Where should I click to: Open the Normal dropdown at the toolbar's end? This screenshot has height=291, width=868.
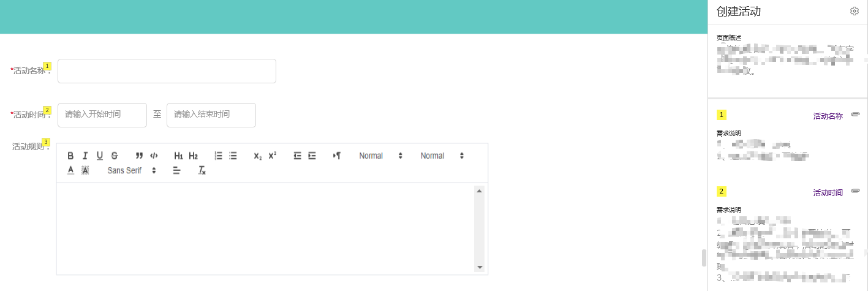(442, 156)
